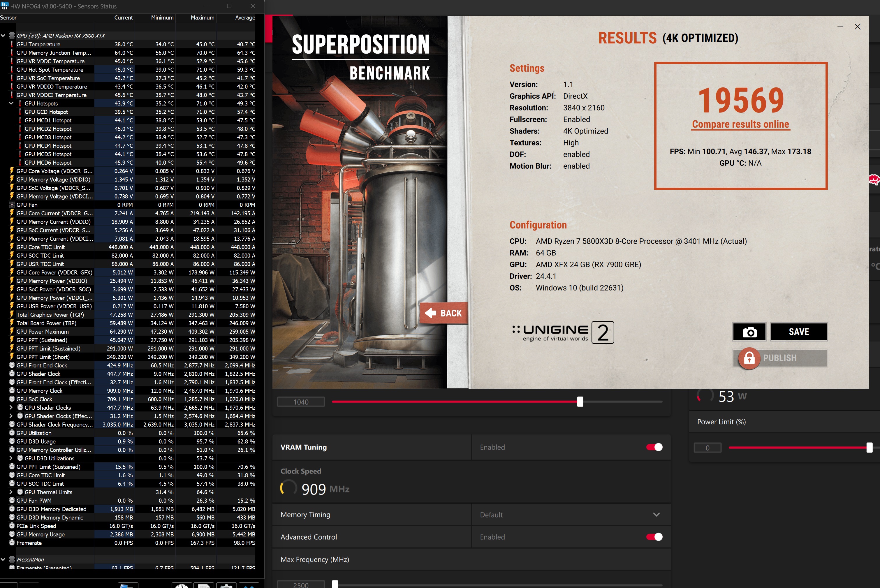The width and height of the screenshot is (880, 588).
Task: Select the GPU MCD3 Hotspot row
Action: pos(127,137)
